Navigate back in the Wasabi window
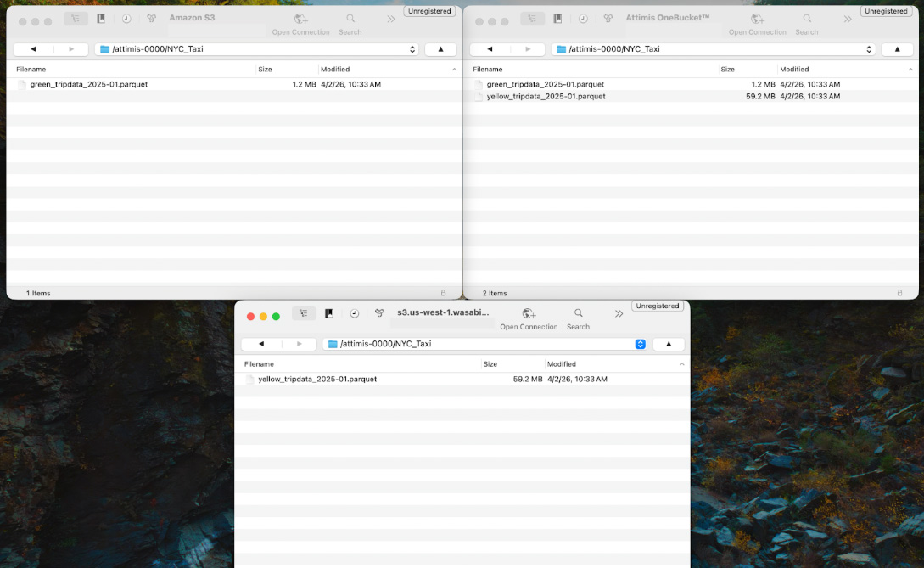Viewport: 924px width, 568px height. tap(261, 344)
